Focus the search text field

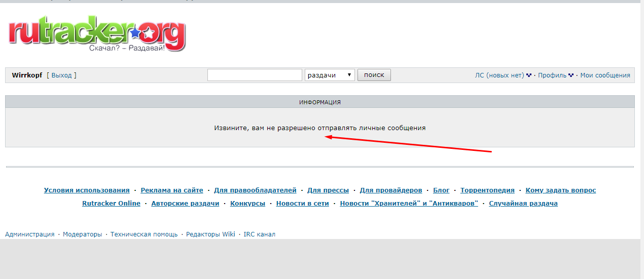click(255, 75)
